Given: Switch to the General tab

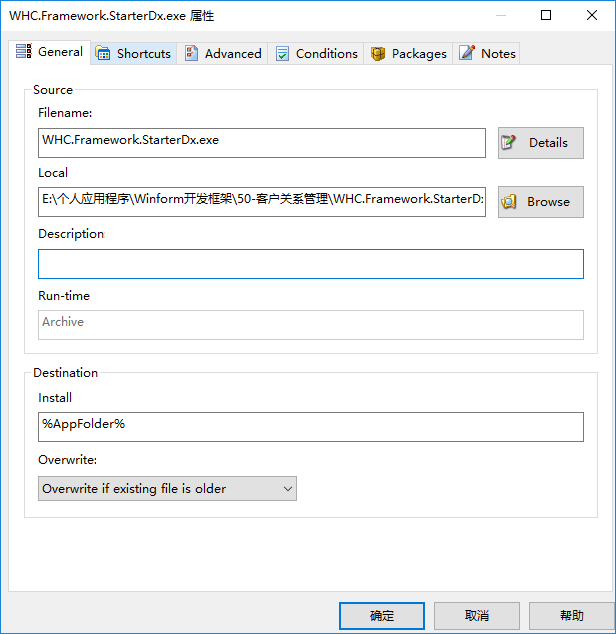Looking at the screenshot, I should (49, 52).
